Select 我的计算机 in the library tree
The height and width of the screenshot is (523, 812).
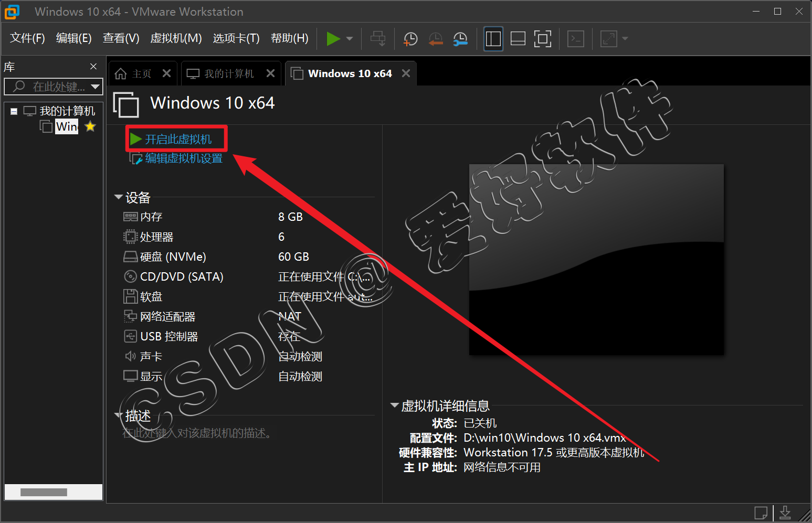coord(67,111)
